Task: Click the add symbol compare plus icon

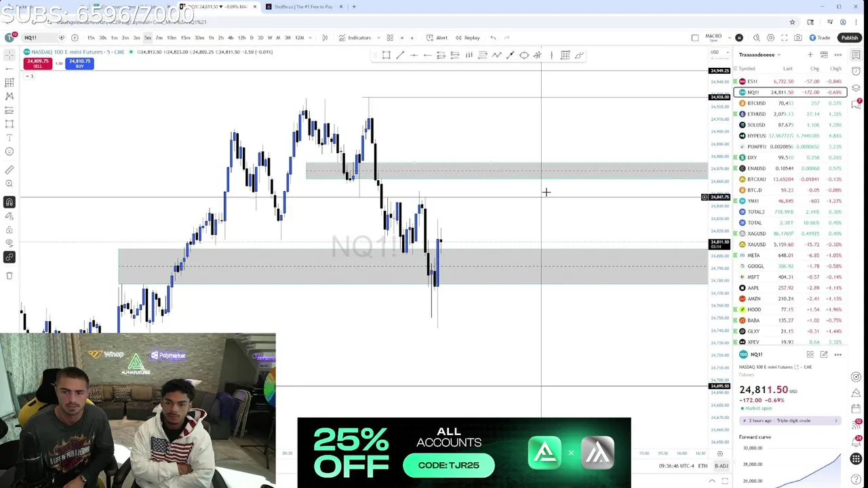Action: tap(75, 37)
